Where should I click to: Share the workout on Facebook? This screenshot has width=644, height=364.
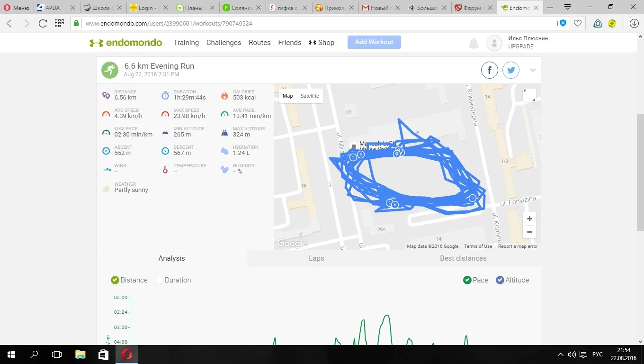[490, 71]
